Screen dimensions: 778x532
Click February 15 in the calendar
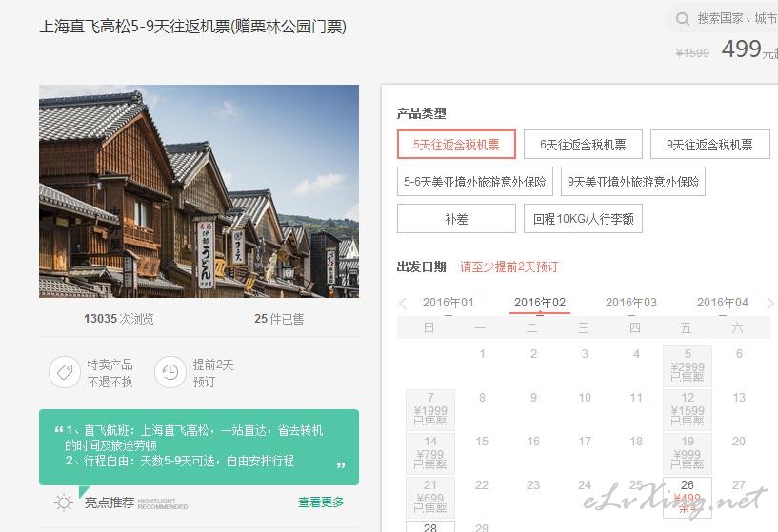tap(482, 441)
